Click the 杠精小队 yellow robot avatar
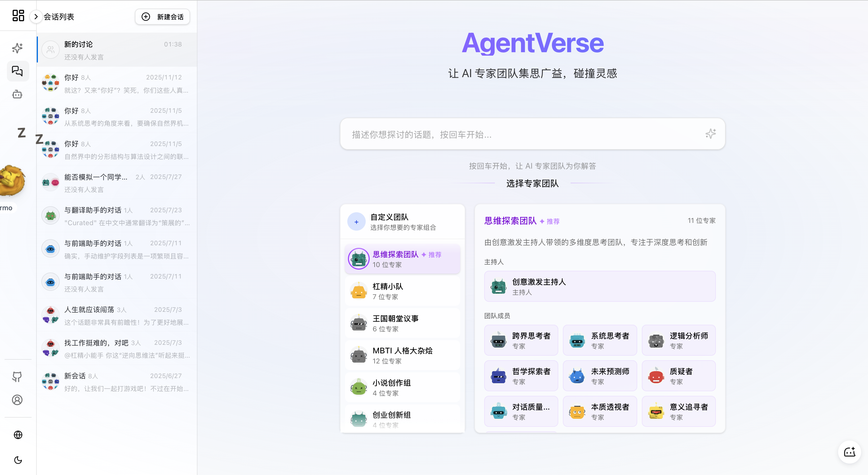 click(x=359, y=291)
